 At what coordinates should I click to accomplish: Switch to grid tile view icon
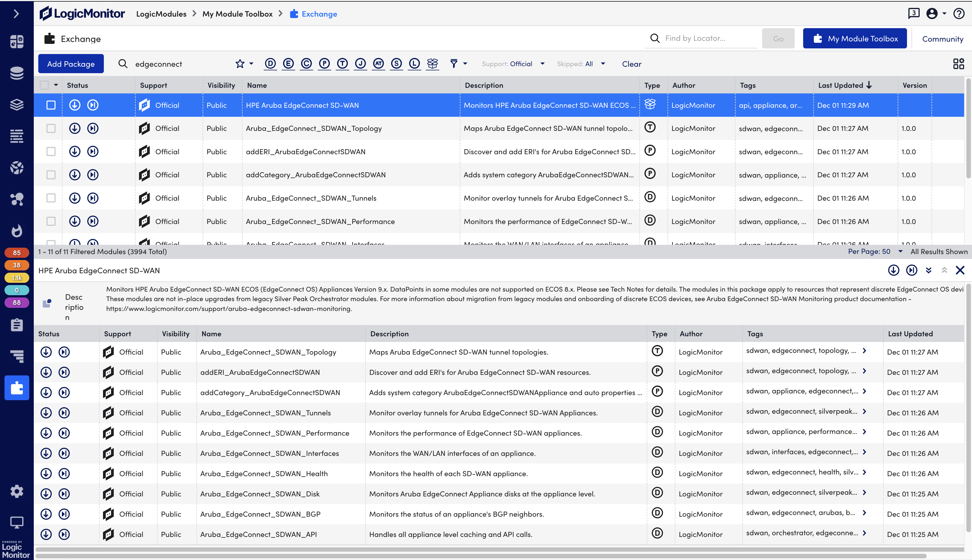958,64
